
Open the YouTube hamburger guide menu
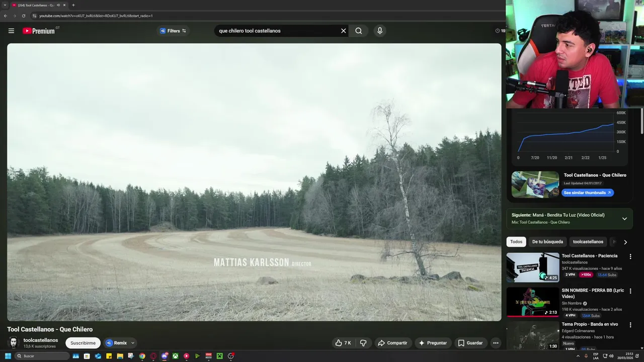(x=11, y=31)
